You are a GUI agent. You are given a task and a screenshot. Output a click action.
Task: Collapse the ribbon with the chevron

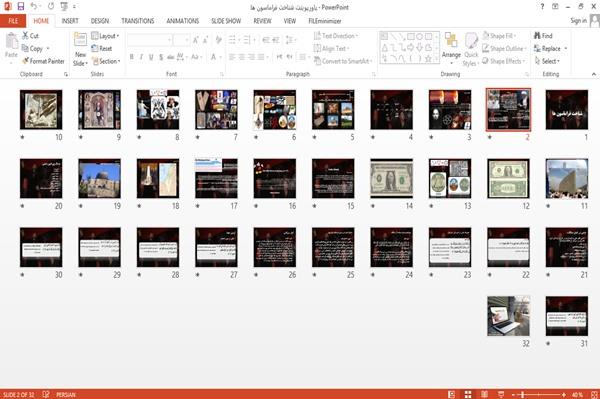click(x=593, y=74)
